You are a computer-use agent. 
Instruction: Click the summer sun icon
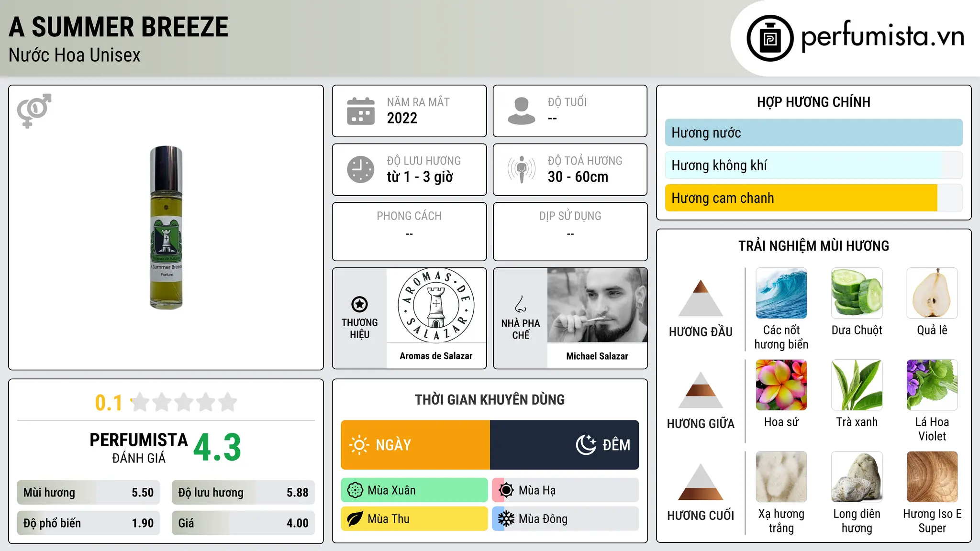point(506,490)
